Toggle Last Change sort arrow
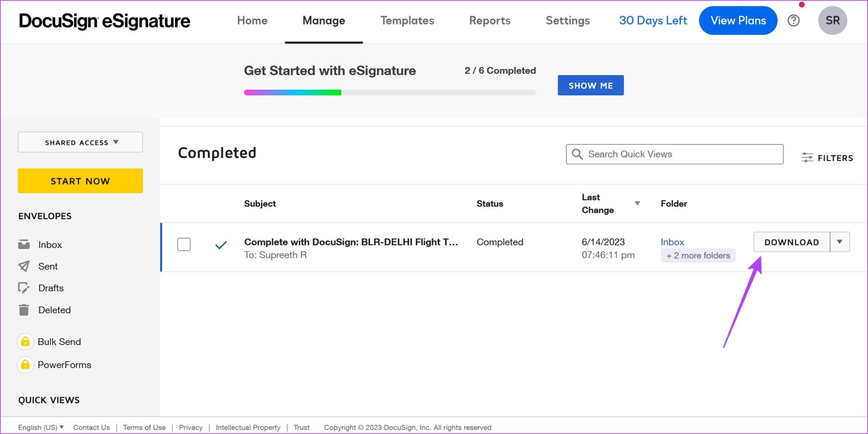 pos(637,203)
